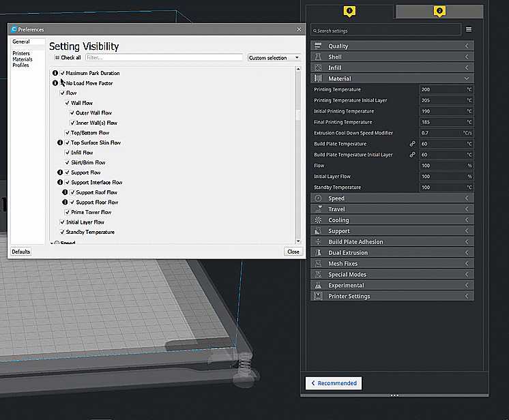509x420 pixels.
Task: Click the Experimental flask icon
Action: click(x=318, y=285)
